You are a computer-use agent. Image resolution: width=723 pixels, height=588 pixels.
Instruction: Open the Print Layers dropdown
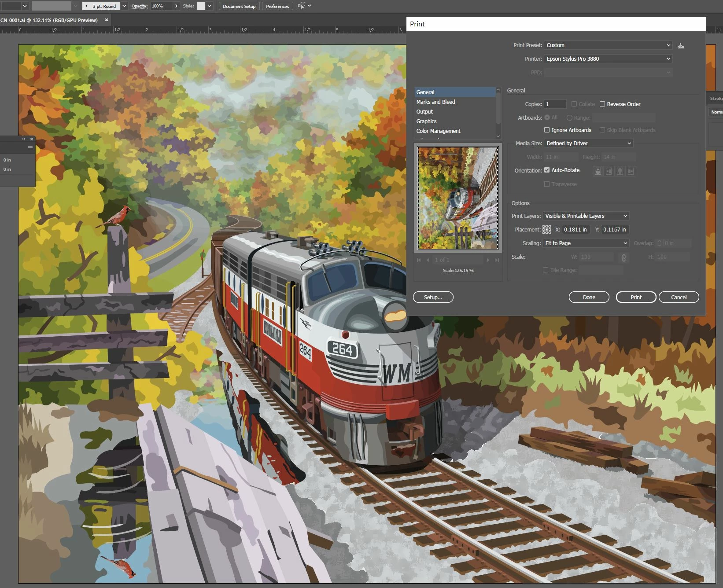[x=586, y=216]
